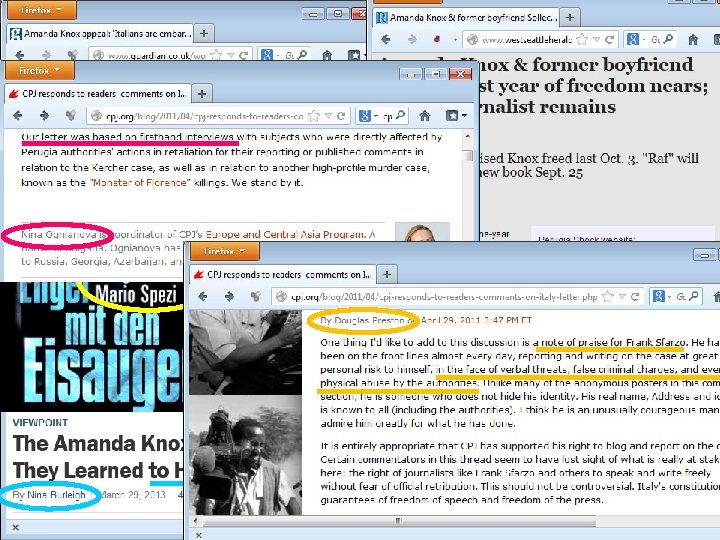Close bottom bar x in front CPJ window

[199, 535]
